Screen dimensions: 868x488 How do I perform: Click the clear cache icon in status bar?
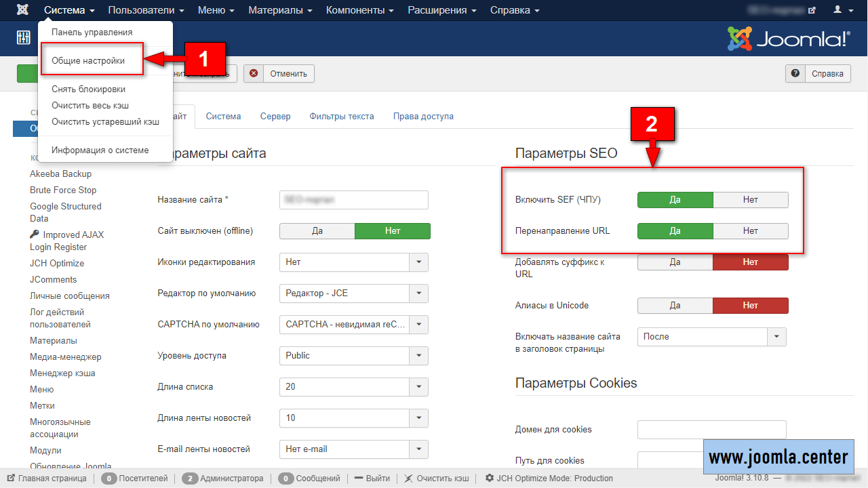point(408,478)
